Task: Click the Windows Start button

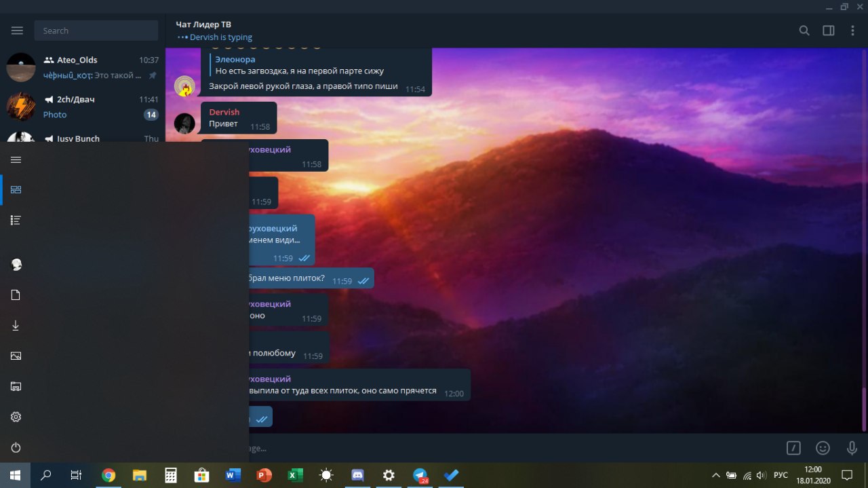Action: point(15,475)
